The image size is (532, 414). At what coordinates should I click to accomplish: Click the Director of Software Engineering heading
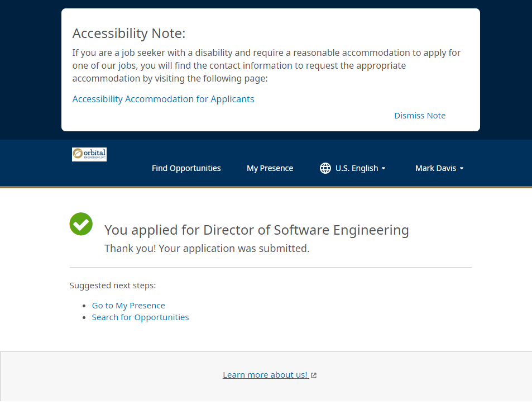[256, 230]
